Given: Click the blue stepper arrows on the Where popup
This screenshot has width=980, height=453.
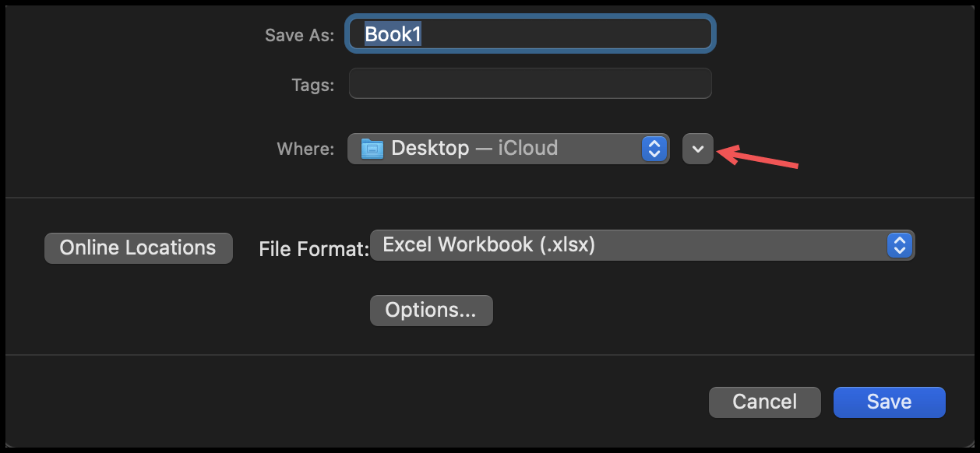Looking at the screenshot, I should 655,148.
